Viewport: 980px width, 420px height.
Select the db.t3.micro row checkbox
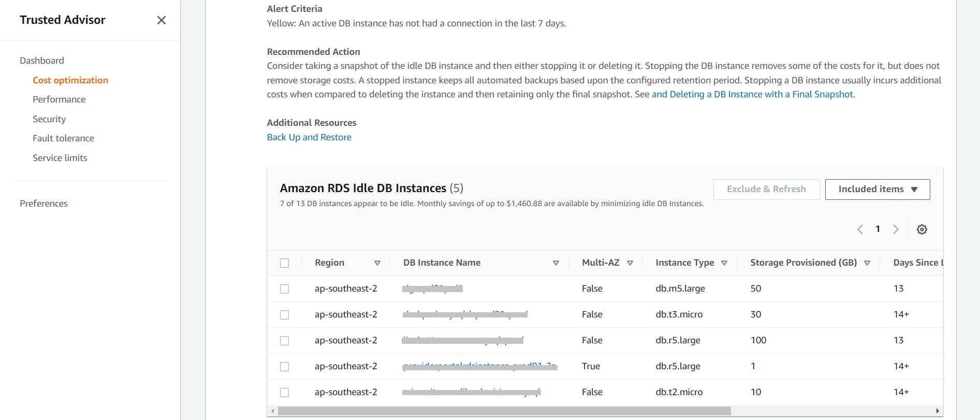285,315
